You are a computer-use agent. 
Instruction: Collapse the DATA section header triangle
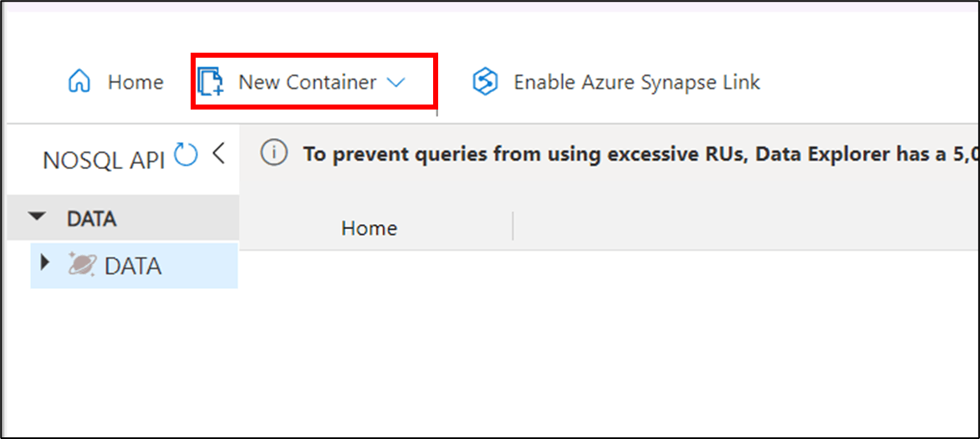[x=38, y=217]
